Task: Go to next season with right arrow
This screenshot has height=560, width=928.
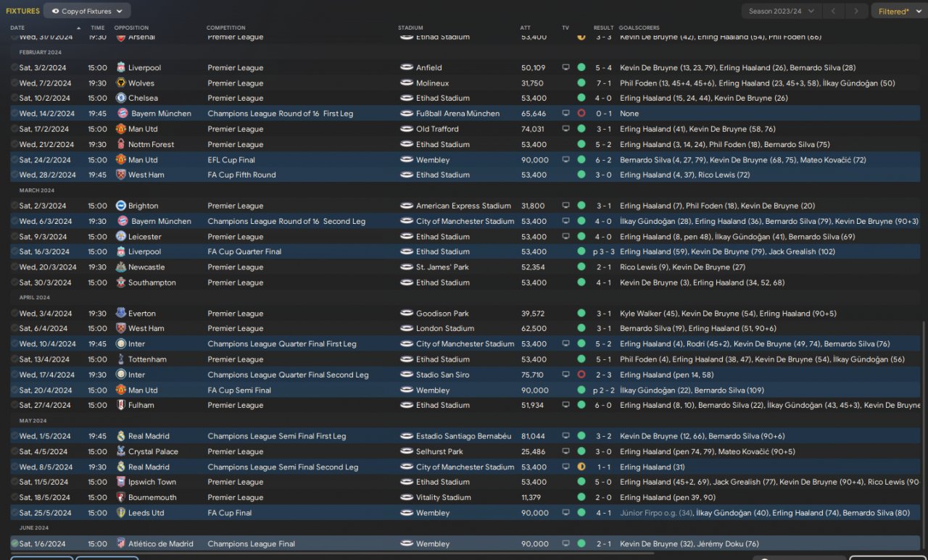Action: (857, 11)
